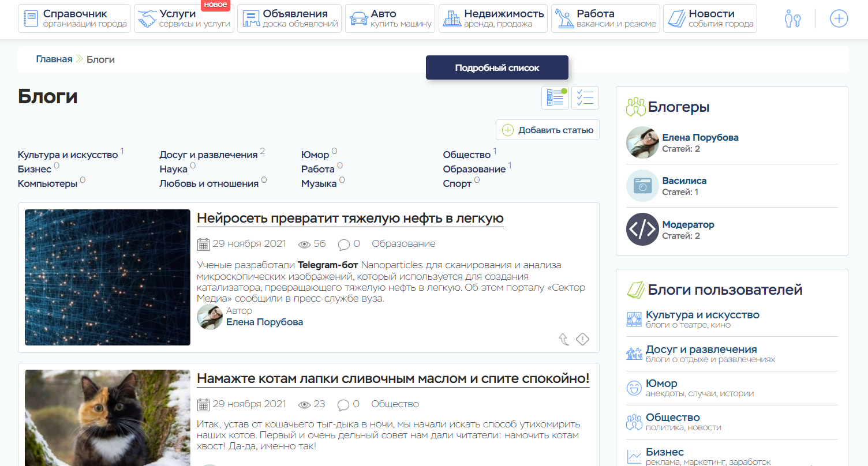The image size is (868, 466).
Task: Click the plus circle icon in header
Action: coord(839,19)
